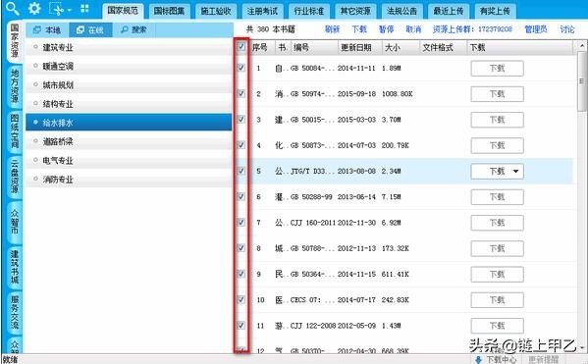This screenshot has width=588, height=364.
Task: Download book in row 10 CECS
Action: 498,300
